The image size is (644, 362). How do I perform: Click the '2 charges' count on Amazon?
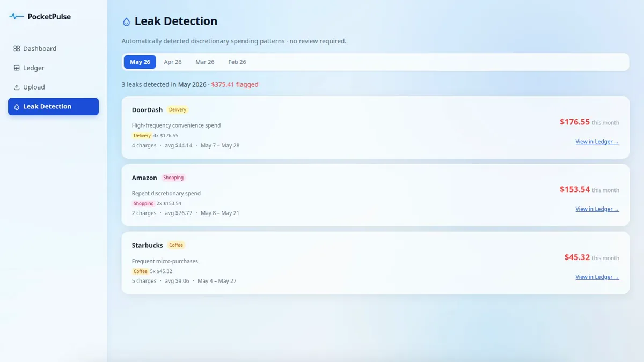click(x=144, y=213)
